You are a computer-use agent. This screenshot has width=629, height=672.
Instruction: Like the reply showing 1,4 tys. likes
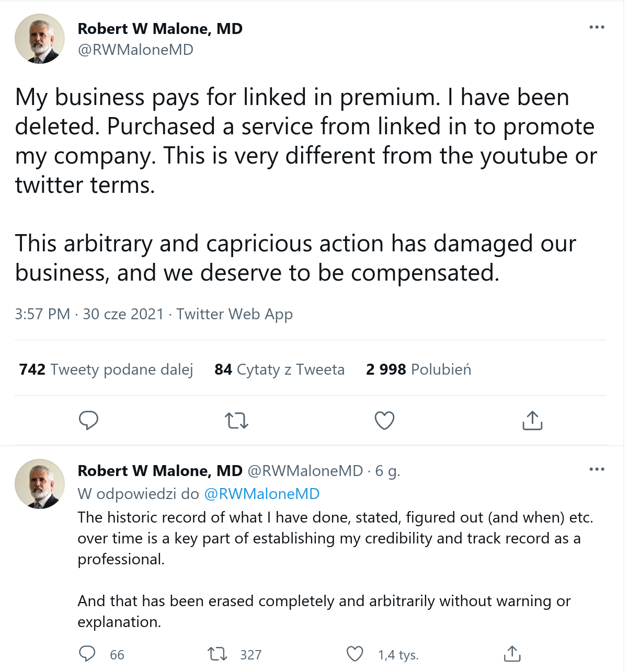tap(355, 654)
